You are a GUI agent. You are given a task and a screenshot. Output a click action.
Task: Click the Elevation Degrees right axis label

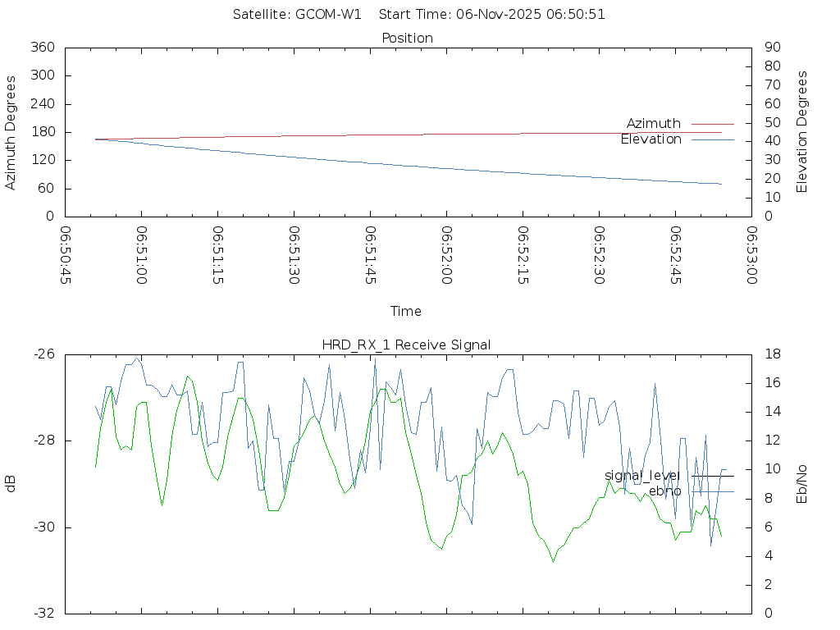(x=802, y=132)
